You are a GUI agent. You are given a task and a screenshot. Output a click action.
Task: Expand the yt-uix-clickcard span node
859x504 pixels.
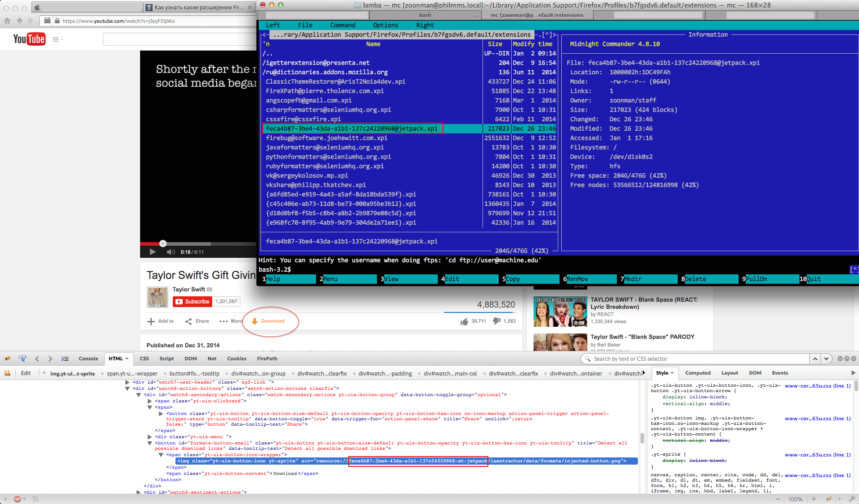(150, 401)
